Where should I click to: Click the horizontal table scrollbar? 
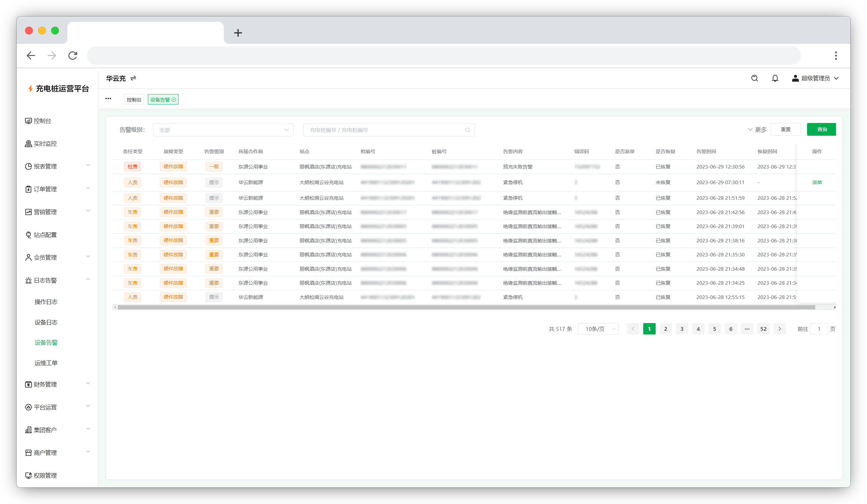466,307
